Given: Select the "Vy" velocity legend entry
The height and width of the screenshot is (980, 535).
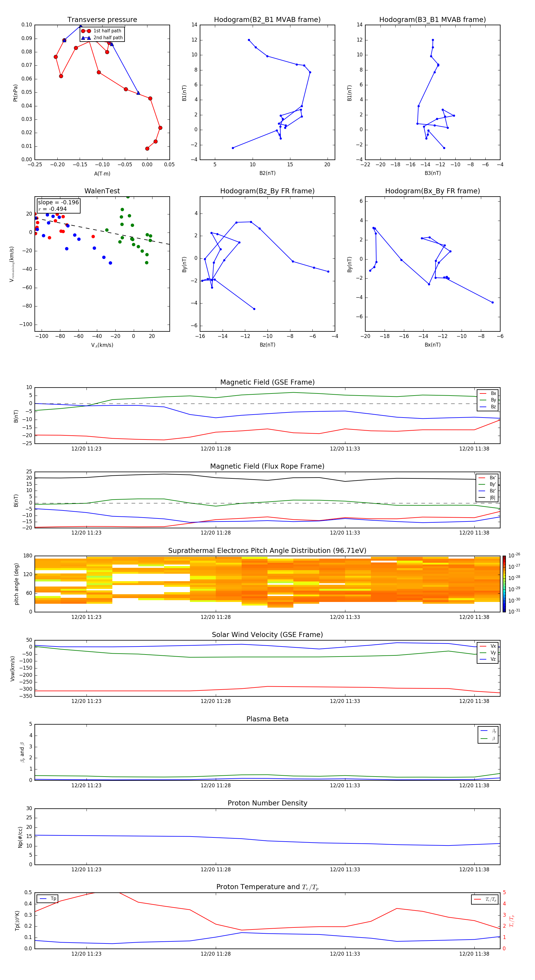Looking at the screenshot, I should click(x=488, y=652).
